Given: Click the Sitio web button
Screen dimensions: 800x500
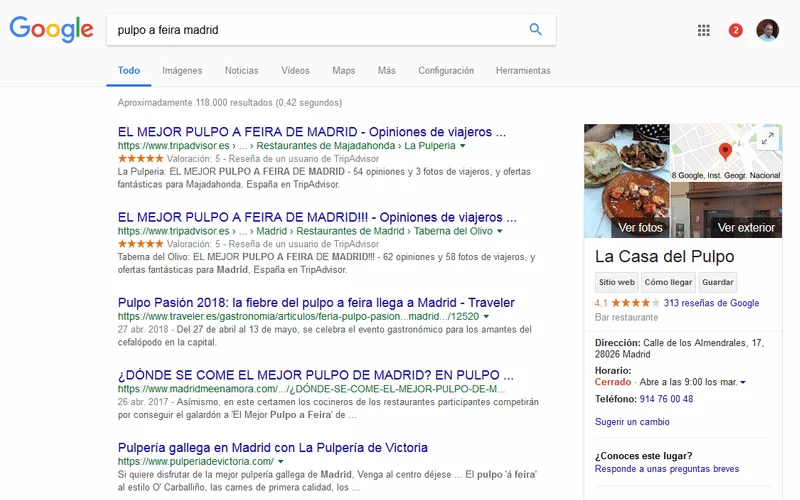Looking at the screenshot, I should click(616, 282).
